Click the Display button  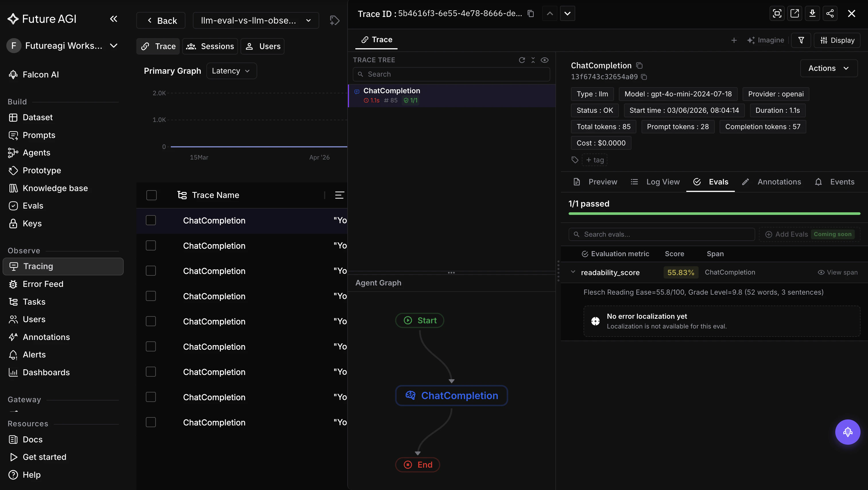click(x=837, y=40)
